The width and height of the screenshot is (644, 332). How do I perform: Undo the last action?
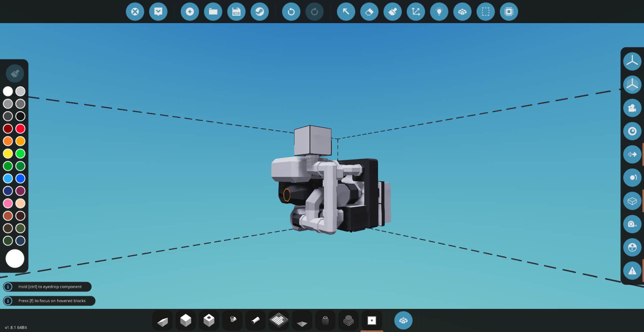tap(291, 12)
